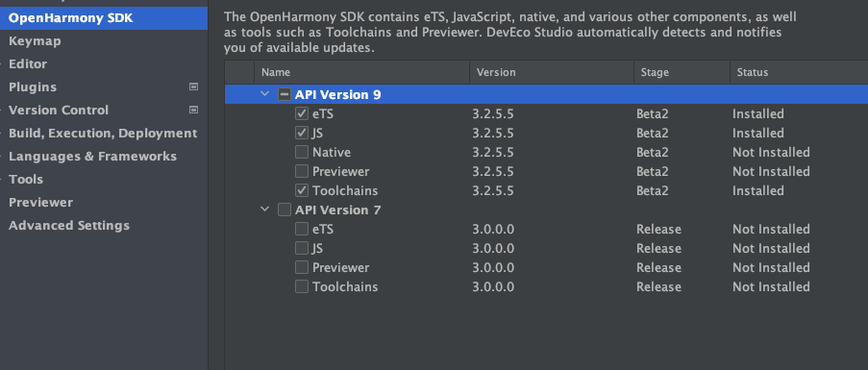The width and height of the screenshot is (868, 370).
Task: Open Advanced Settings page
Action: tap(68, 226)
